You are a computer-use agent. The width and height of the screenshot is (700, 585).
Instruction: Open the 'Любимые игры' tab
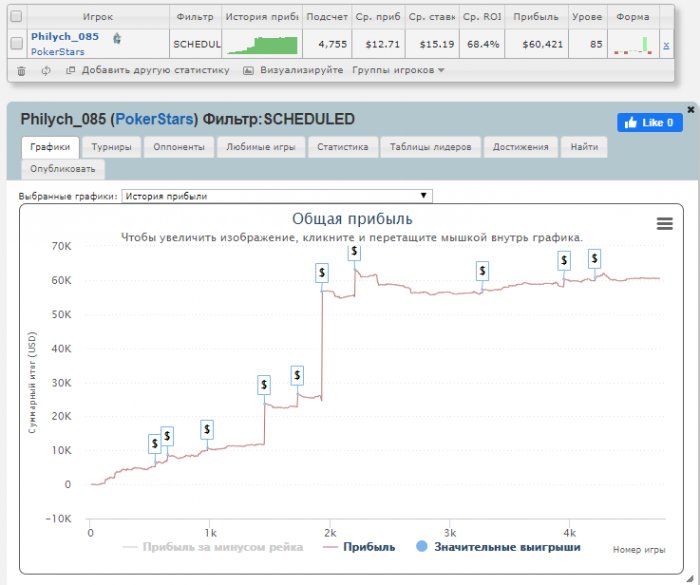click(x=261, y=147)
